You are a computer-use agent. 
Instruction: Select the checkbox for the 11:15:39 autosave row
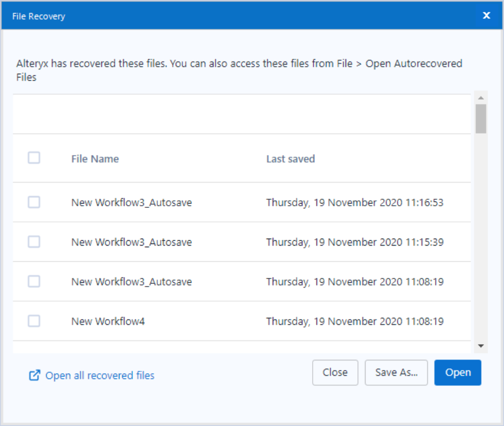tap(34, 242)
